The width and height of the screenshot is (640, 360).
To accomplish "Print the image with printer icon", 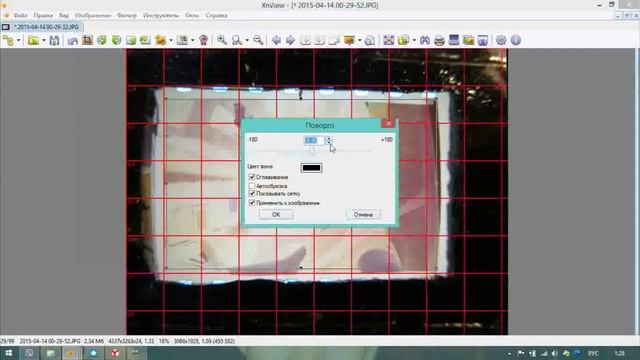I will pos(439,40).
